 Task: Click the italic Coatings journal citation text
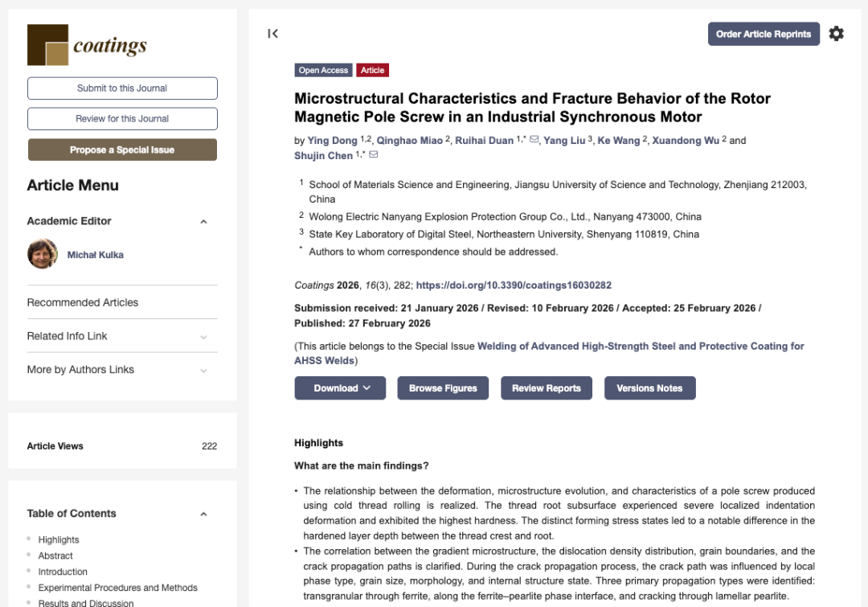(314, 285)
